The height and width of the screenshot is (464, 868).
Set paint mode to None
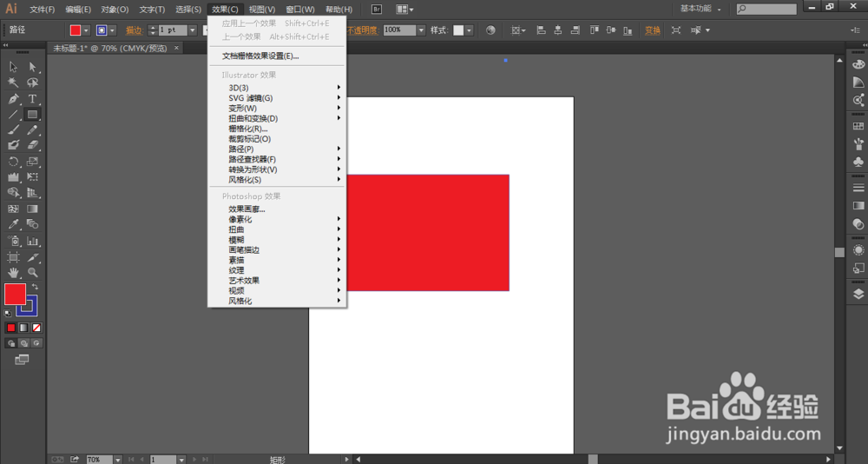tap(36, 328)
